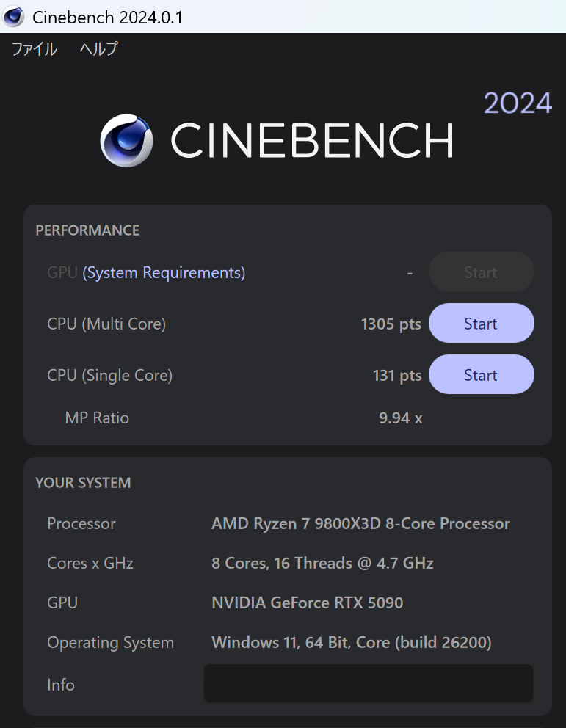Click the NVIDIA GeForce RTX 5090 text
Image resolution: width=566 pixels, height=728 pixels.
click(x=308, y=603)
